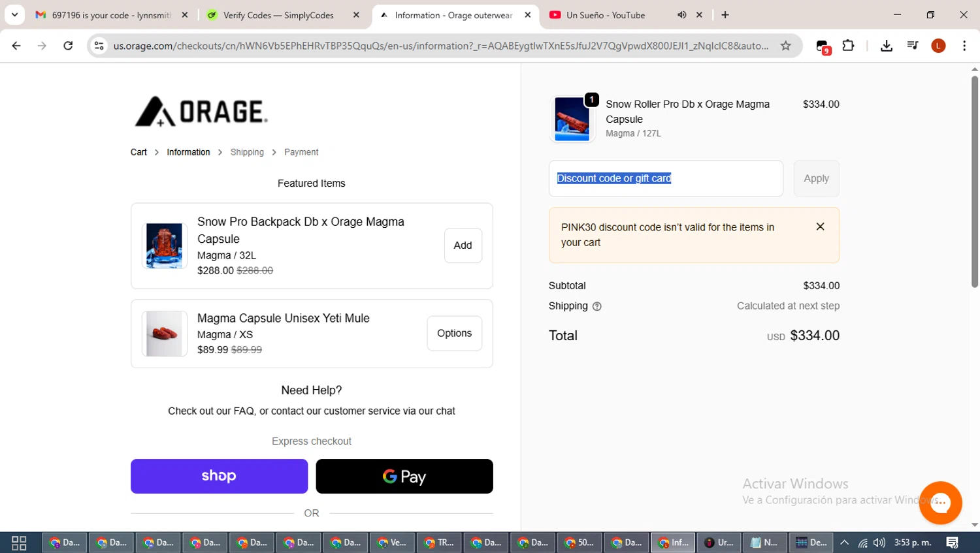Close the Gmail tab
This screenshot has height=553, width=980.
185,15
